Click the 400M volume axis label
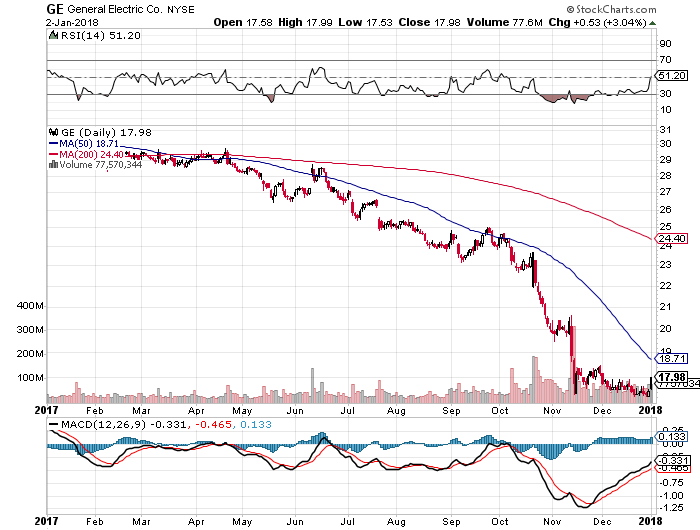 [30, 306]
